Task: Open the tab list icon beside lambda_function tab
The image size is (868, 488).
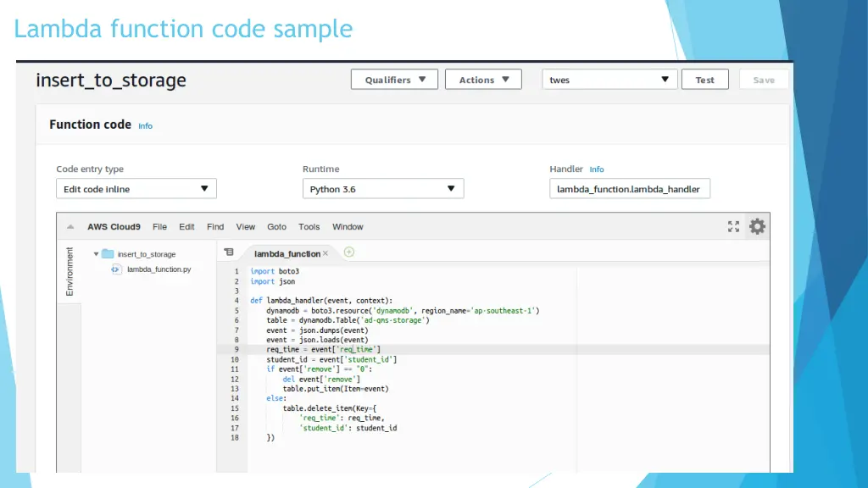Action: pos(229,252)
